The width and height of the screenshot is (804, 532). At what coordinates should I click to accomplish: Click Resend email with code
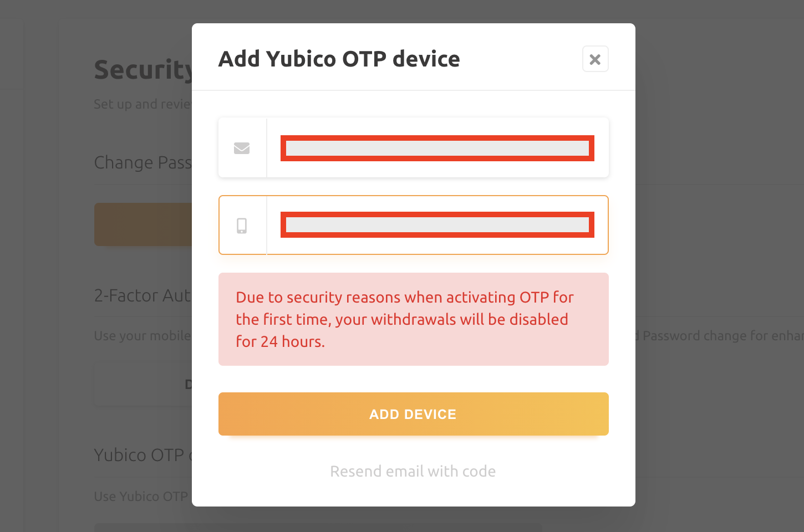pos(413,471)
